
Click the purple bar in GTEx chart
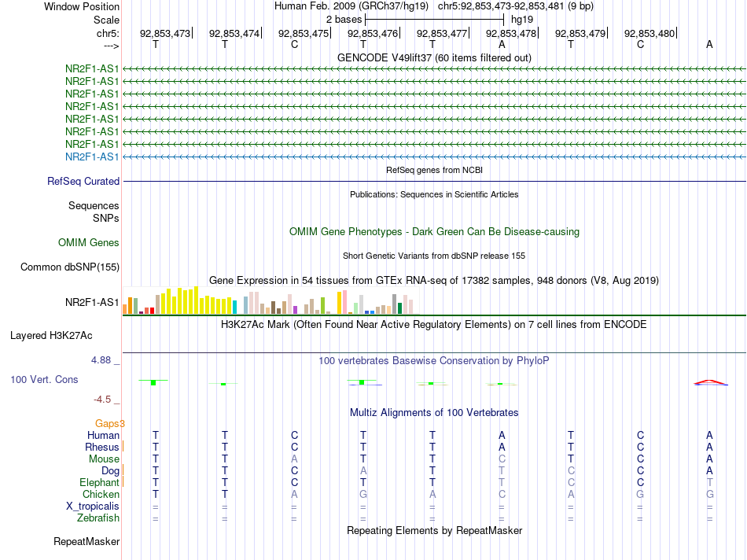click(x=296, y=310)
